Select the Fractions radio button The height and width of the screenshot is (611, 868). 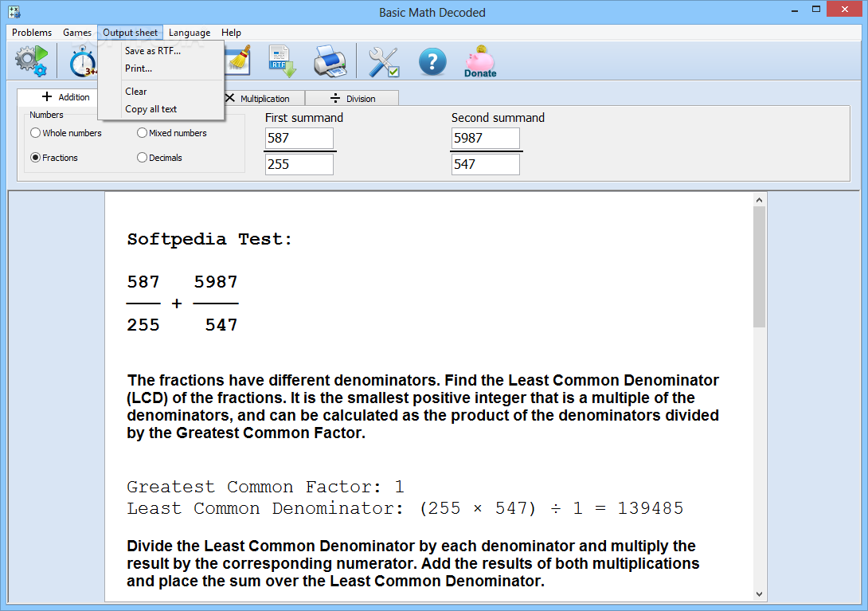point(54,158)
